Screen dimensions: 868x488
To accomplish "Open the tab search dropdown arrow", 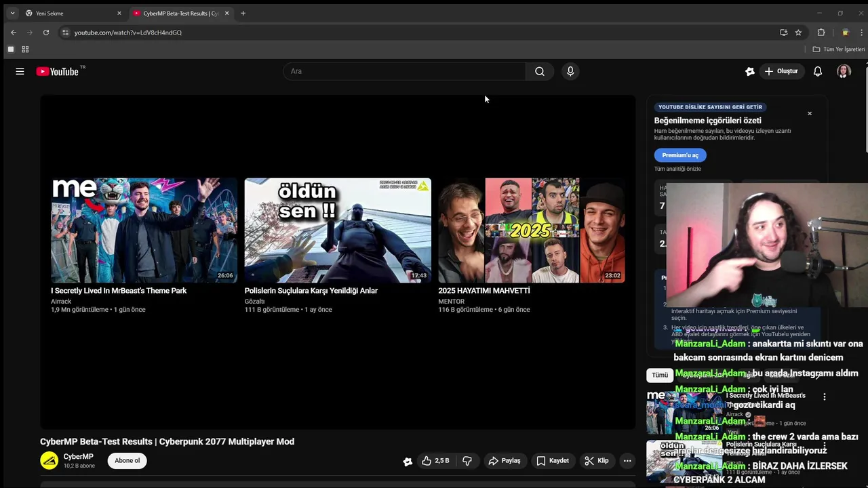I will click(x=12, y=13).
